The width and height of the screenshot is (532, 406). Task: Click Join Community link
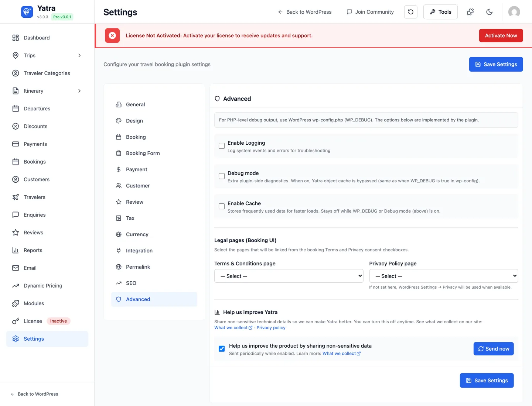point(370,12)
